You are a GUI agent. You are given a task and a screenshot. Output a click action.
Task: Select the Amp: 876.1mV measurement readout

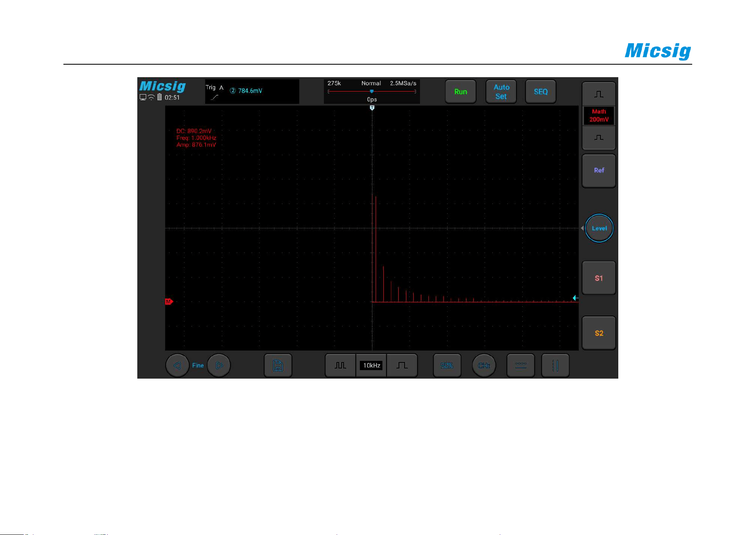196,145
